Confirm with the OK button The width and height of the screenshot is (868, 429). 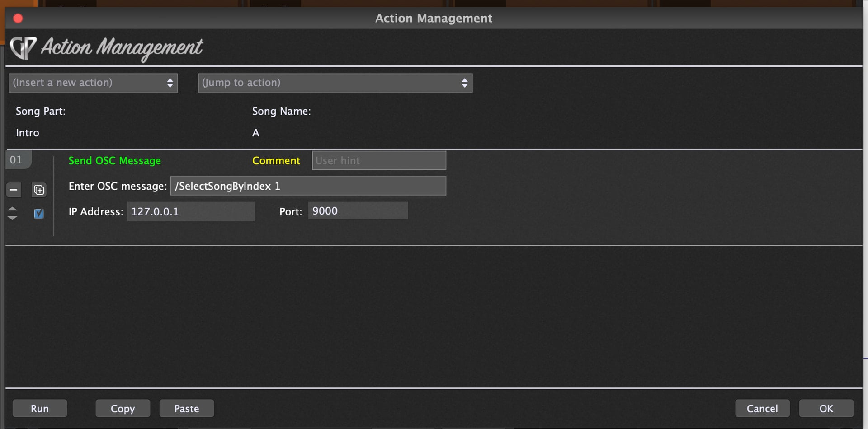pos(826,408)
